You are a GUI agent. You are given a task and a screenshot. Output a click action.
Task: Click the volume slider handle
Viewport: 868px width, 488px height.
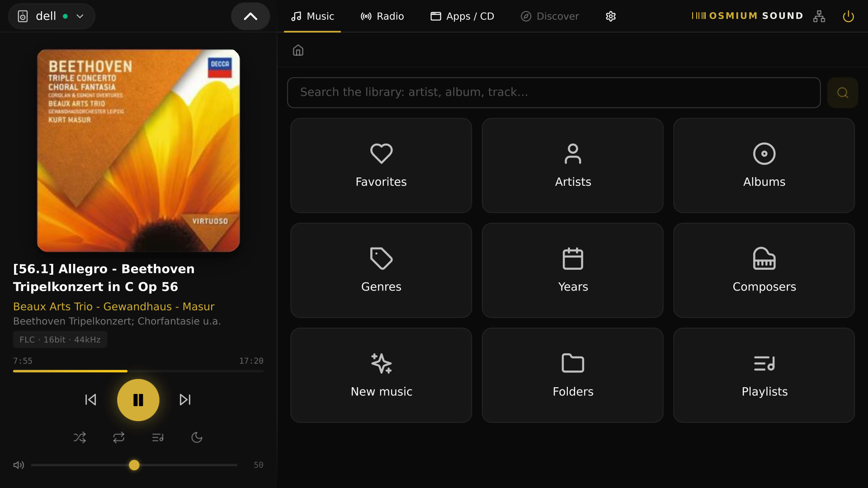134,465
